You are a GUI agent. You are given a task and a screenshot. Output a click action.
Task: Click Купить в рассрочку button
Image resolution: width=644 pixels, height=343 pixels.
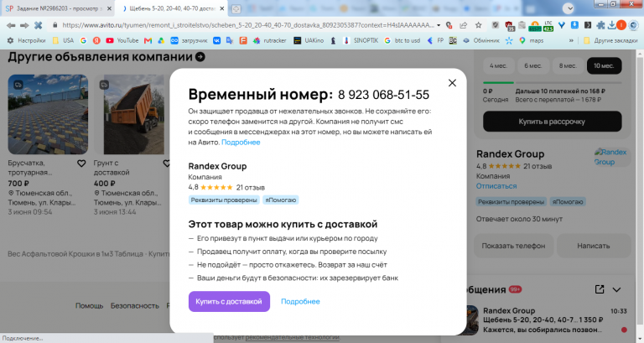pos(552,122)
